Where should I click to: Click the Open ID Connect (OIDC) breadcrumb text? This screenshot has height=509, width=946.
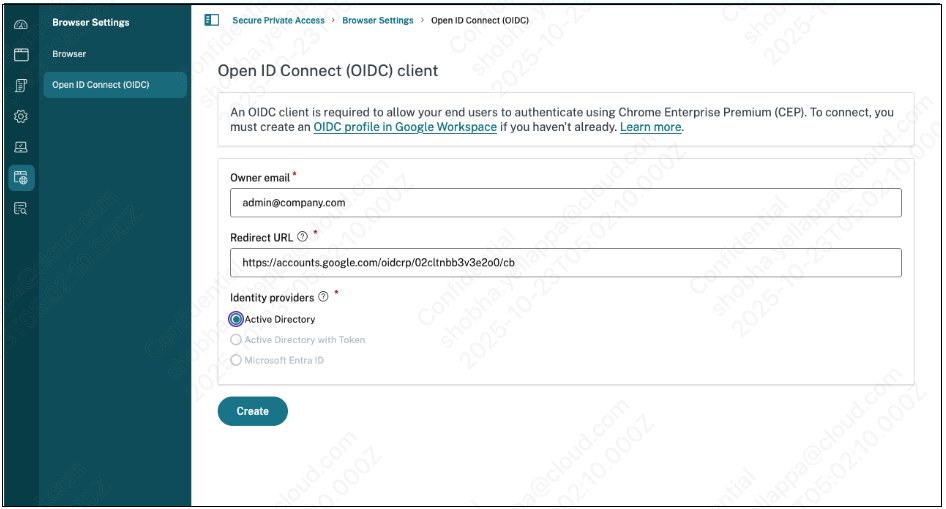pos(480,21)
